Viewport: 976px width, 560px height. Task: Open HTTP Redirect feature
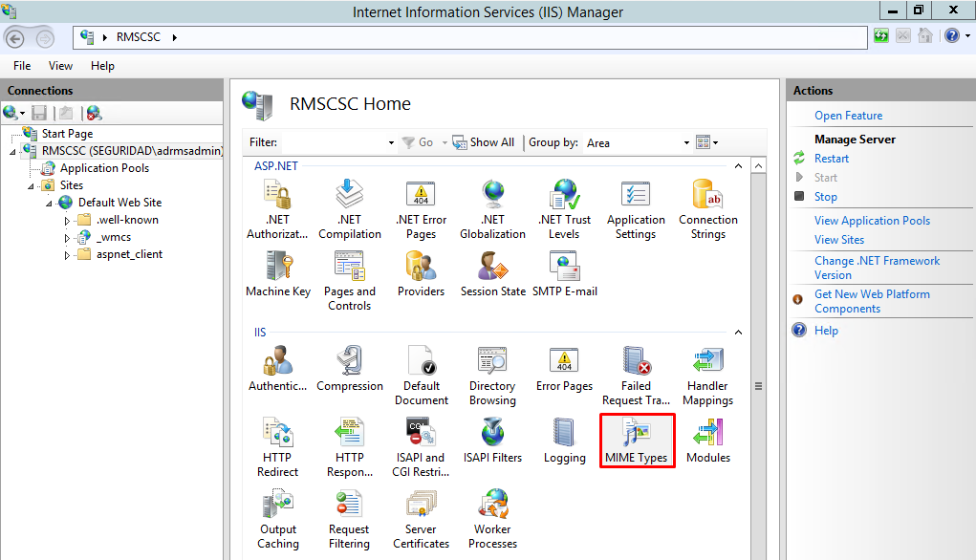click(277, 446)
